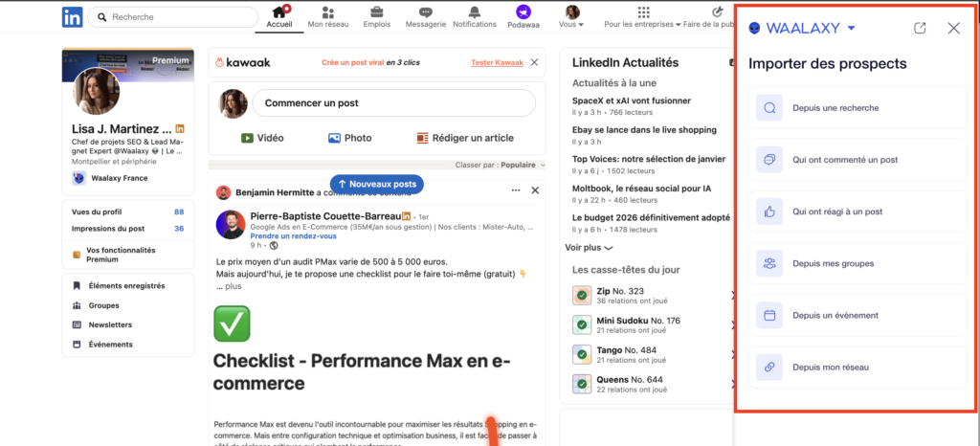This screenshot has height=446, width=980.
Task: Click Lisa J. Martinez's profile photo
Action: tap(97, 91)
